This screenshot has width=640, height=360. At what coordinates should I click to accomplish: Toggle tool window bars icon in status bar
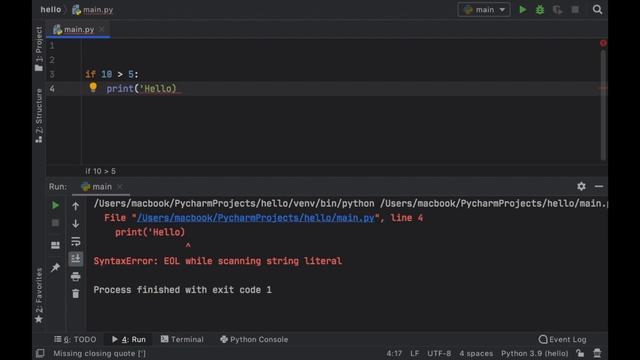click(40, 353)
